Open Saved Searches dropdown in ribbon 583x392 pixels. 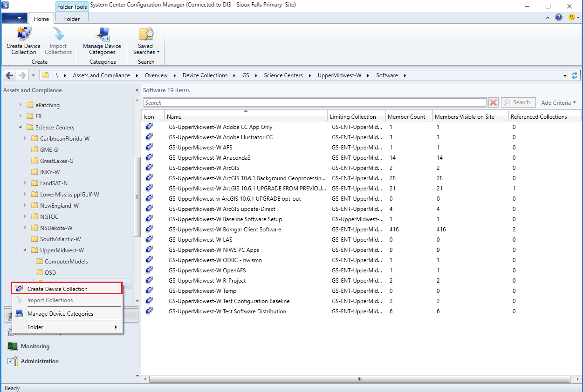(146, 41)
